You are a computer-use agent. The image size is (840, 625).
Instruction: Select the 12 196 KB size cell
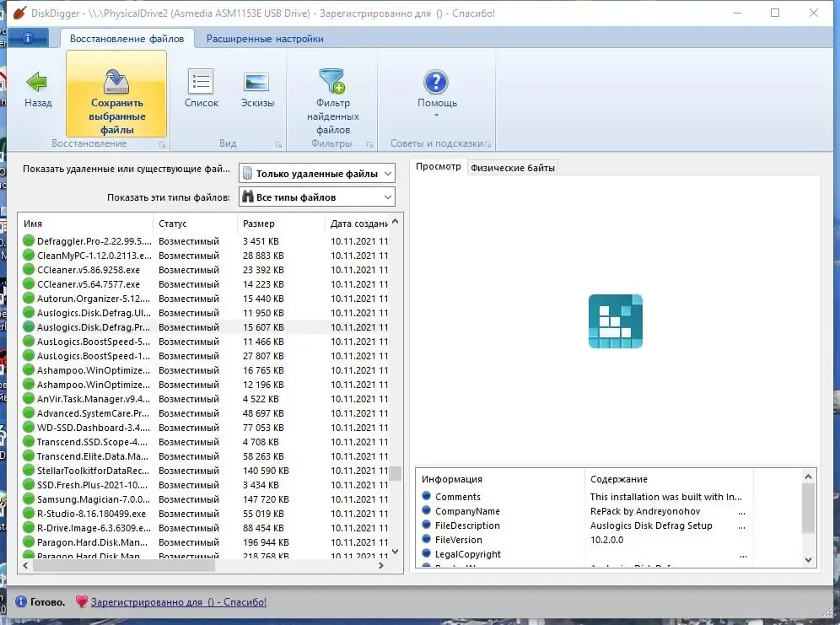click(x=263, y=385)
